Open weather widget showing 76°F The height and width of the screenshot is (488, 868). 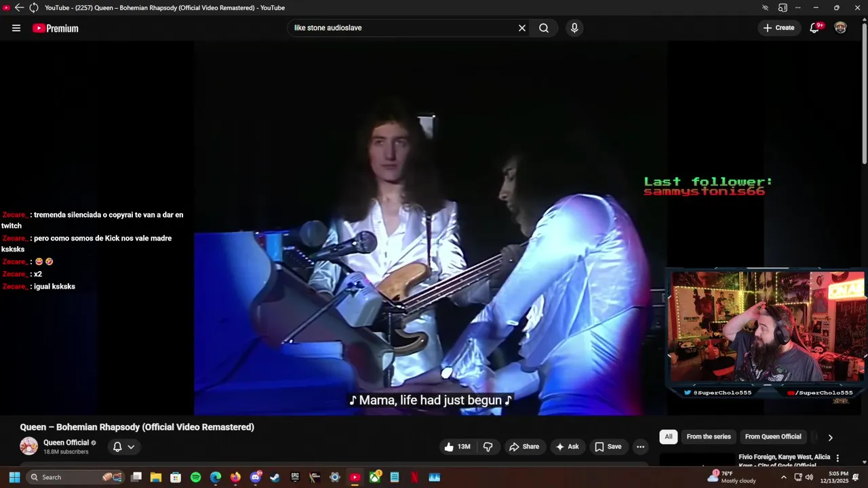(731, 477)
